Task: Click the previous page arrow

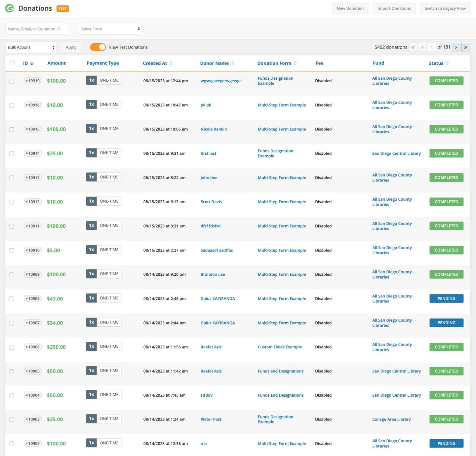Action: click(422, 47)
